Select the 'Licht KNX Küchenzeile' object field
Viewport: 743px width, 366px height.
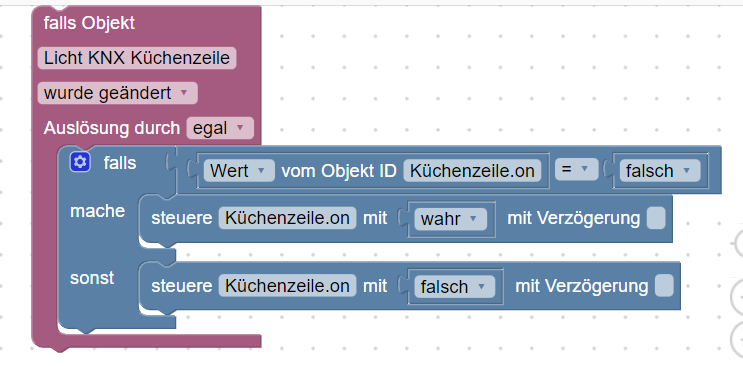[136, 58]
